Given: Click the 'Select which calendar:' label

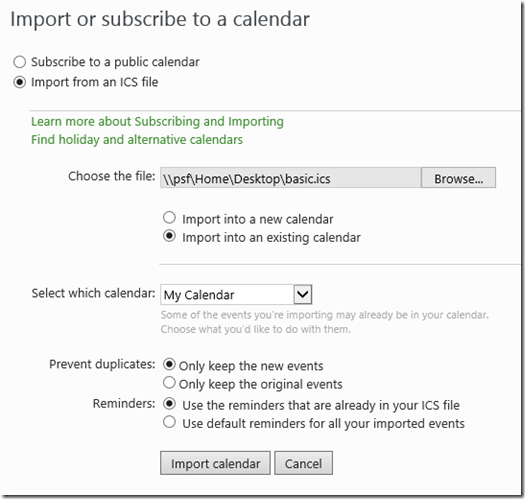Looking at the screenshot, I should point(93,293).
